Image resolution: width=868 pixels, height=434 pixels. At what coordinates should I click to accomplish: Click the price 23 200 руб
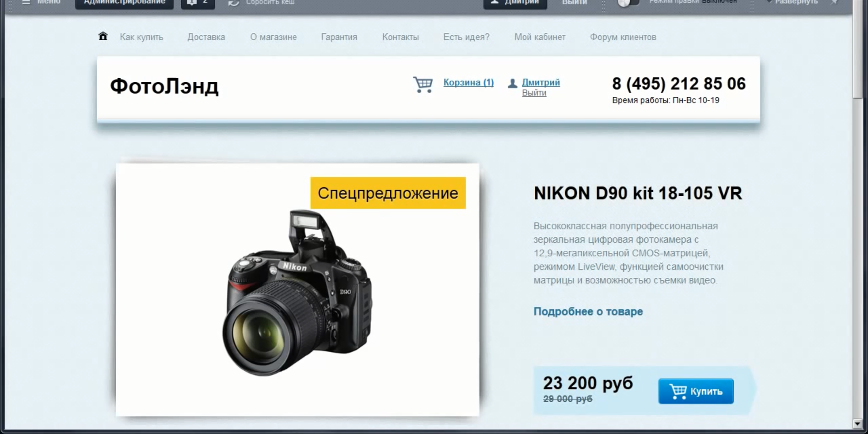tap(588, 383)
